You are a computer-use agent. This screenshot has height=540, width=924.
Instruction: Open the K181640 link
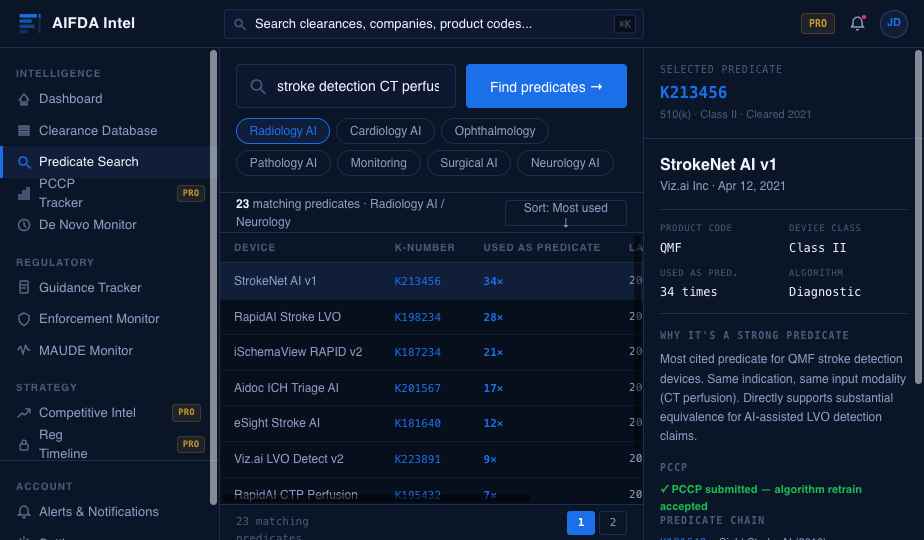point(417,423)
